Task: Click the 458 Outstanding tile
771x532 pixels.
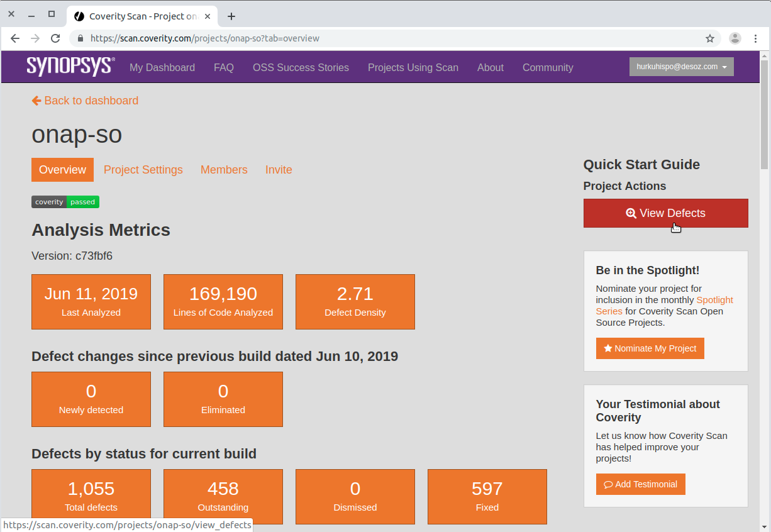Action: [223, 497]
